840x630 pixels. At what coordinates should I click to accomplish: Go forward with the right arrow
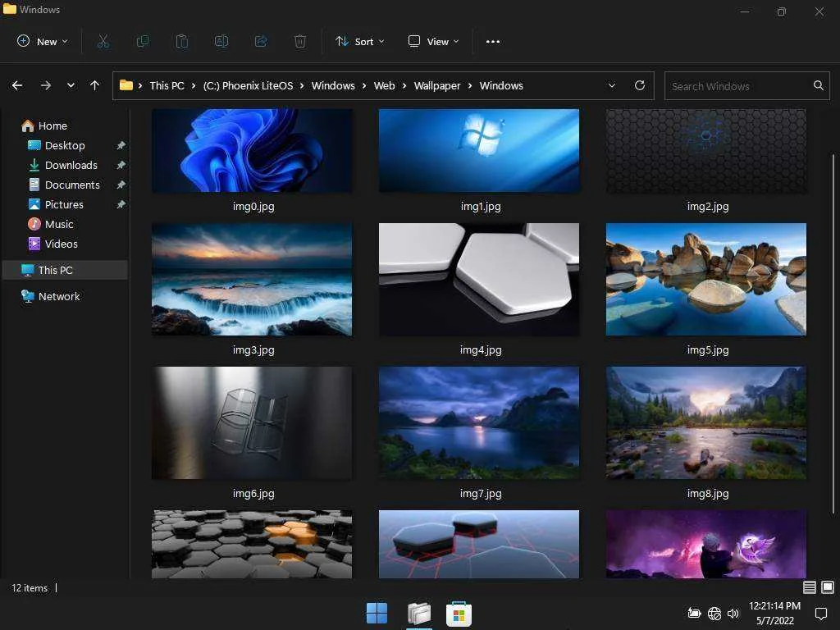pos(46,85)
